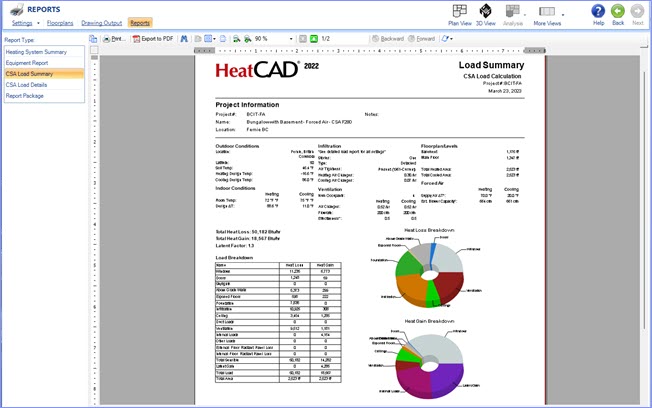Click the Outdoor Conditions section heading

237,146
